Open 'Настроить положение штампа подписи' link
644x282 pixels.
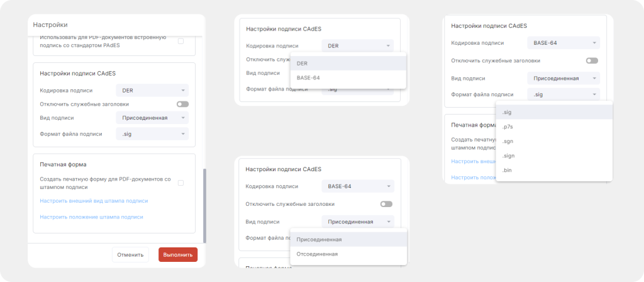coord(91,217)
